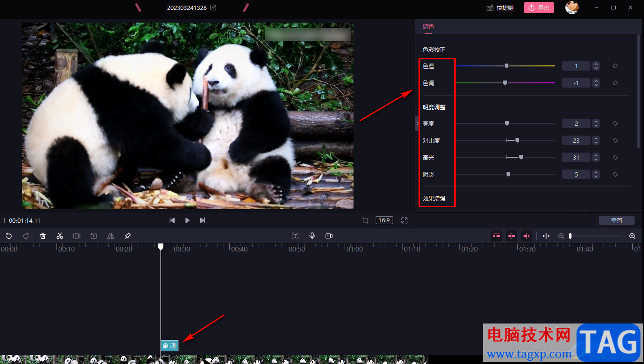Open the text recognition tool above the timeline

tap(295, 236)
